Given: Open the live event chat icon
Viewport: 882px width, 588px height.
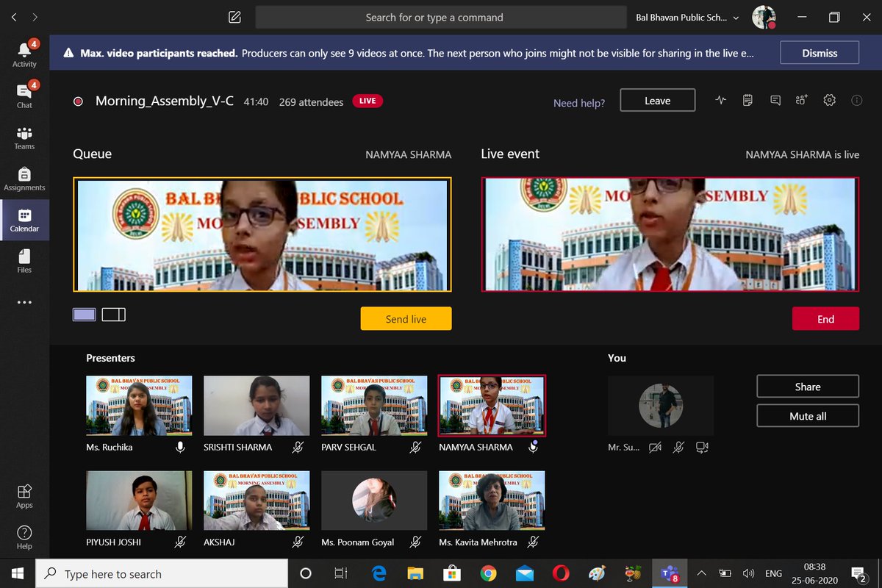Looking at the screenshot, I should click(x=775, y=100).
